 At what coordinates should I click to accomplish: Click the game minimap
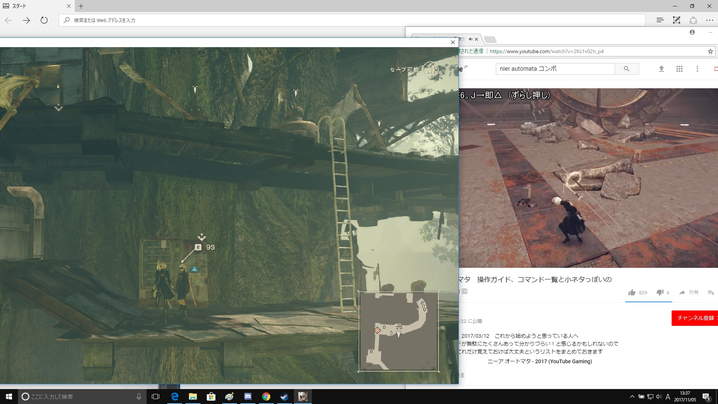398,331
